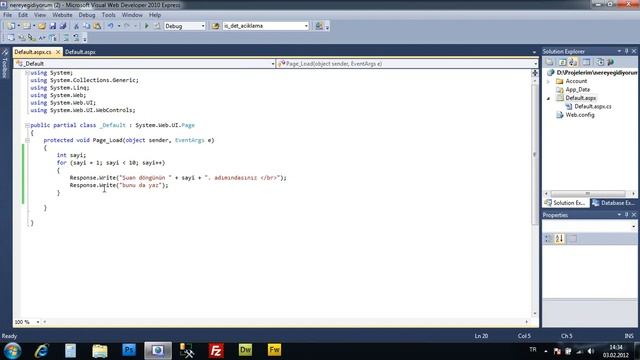640x360 pixels.
Task: Click the Redo toolbar icon
Action: click(x=127, y=26)
